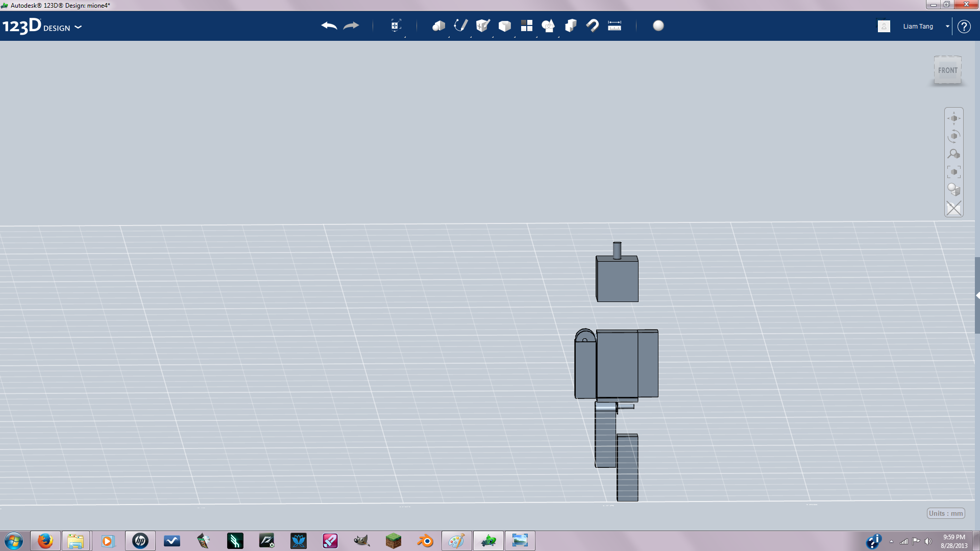This screenshot has width=980, height=551.
Task: Select the torso block of the model
Action: [x=617, y=364]
